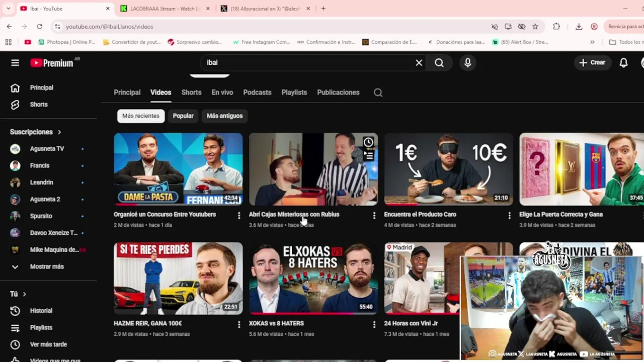The image size is (644, 362).
Task: Open Photopea bookmark
Action: (66, 42)
